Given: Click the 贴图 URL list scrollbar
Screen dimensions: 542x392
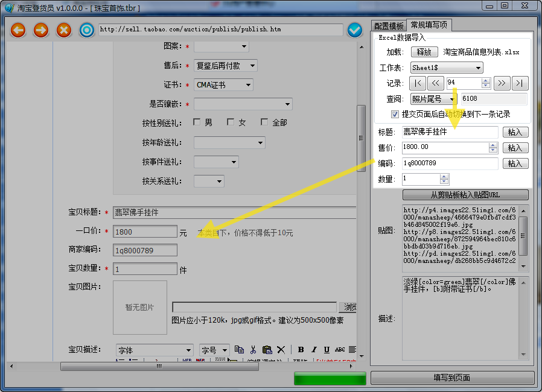Looking at the screenshot, I should 523,238.
